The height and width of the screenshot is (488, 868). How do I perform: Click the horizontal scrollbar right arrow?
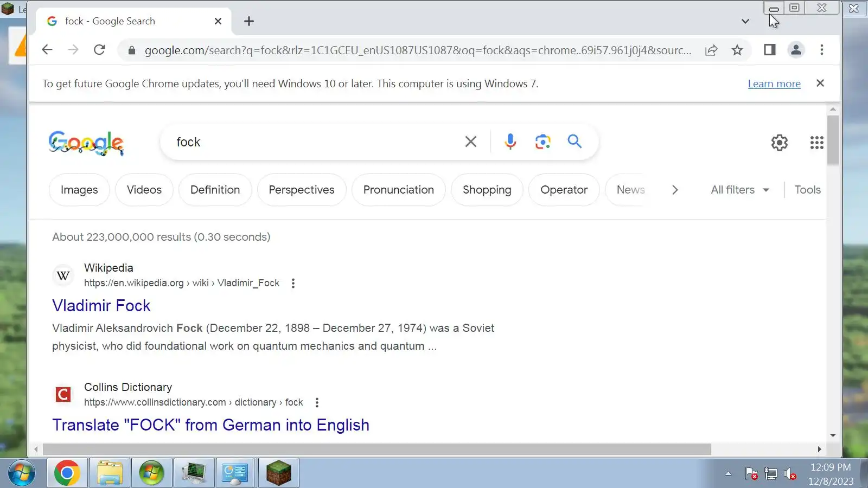pyautogui.click(x=819, y=449)
